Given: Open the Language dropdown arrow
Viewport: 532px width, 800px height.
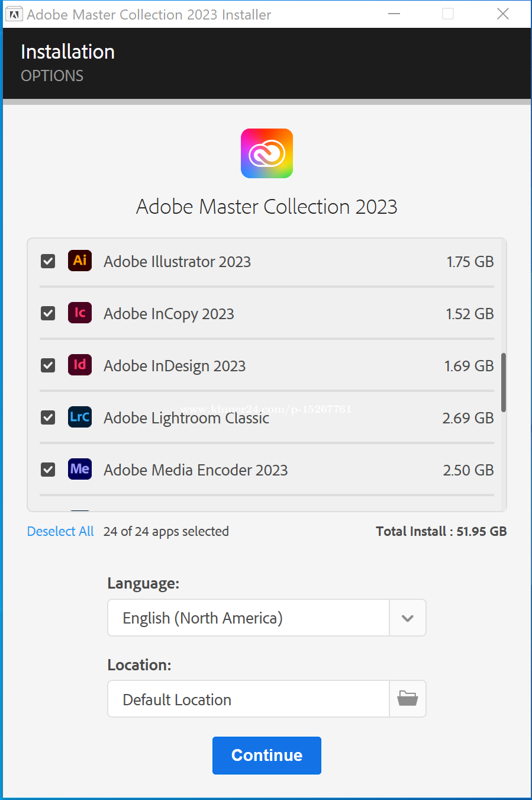Looking at the screenshot, I should click(408, 618).
